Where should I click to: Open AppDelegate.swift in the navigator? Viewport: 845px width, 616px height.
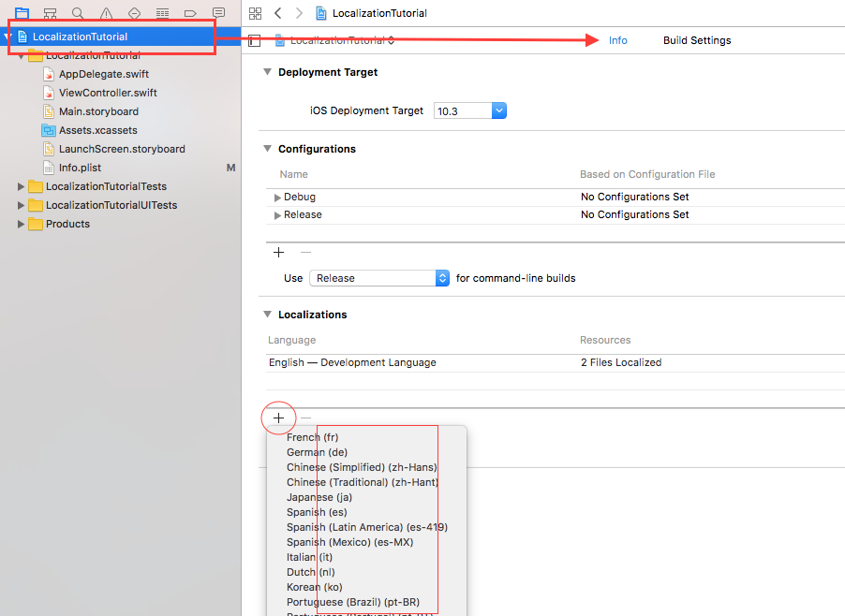point(103,74)
